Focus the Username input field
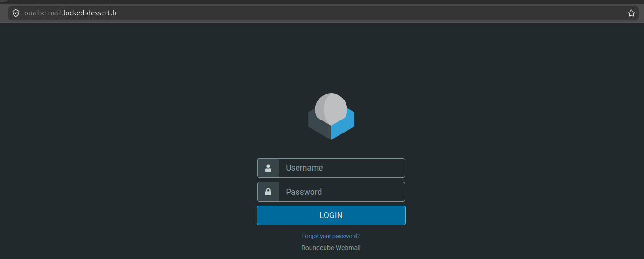Screen dimensions: 644x259 pyautogui.click(x=342, y=168)
